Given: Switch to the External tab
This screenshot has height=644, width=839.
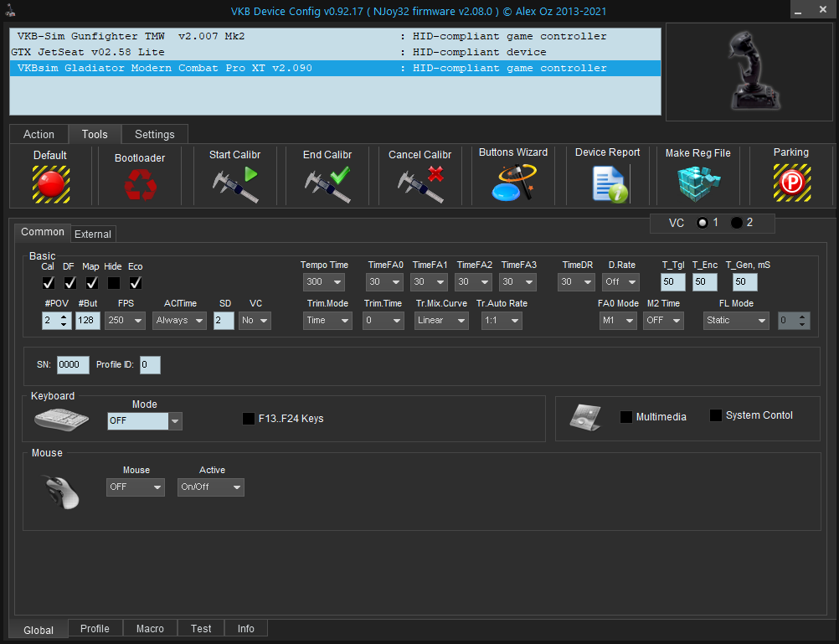Looking at the screenshot, I should tap(93, 234).
